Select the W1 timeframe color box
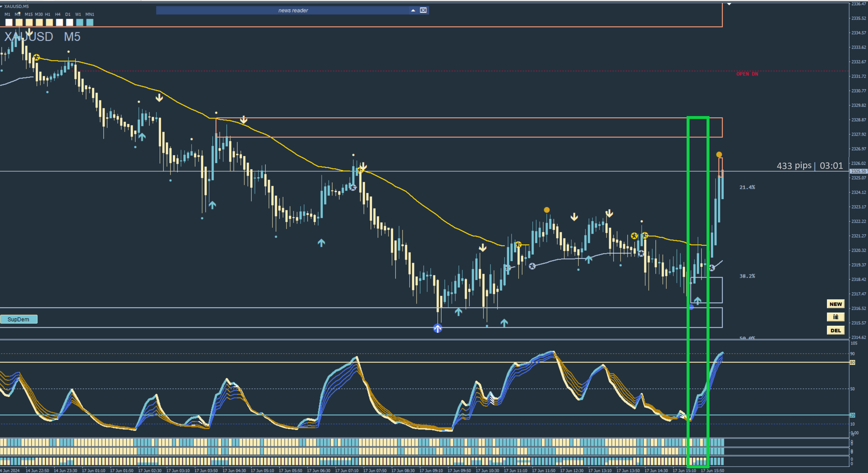868x473 pixels. click(x=79, y=23)
